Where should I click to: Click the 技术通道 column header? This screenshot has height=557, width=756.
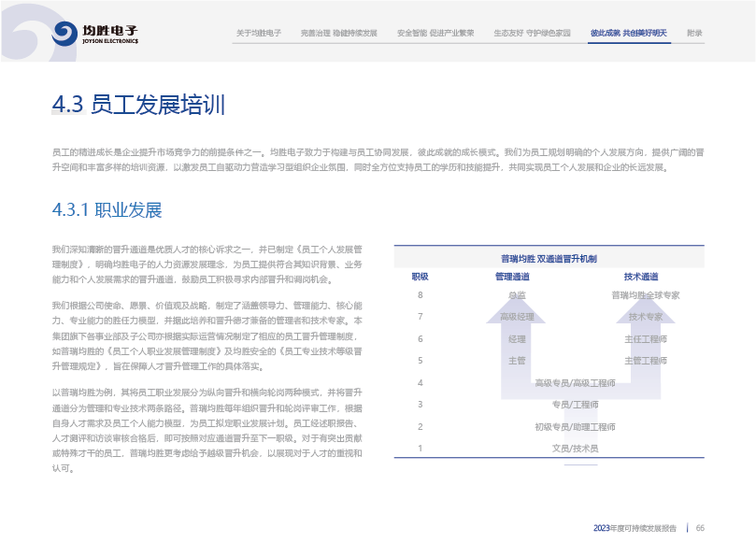coord(641,277)
